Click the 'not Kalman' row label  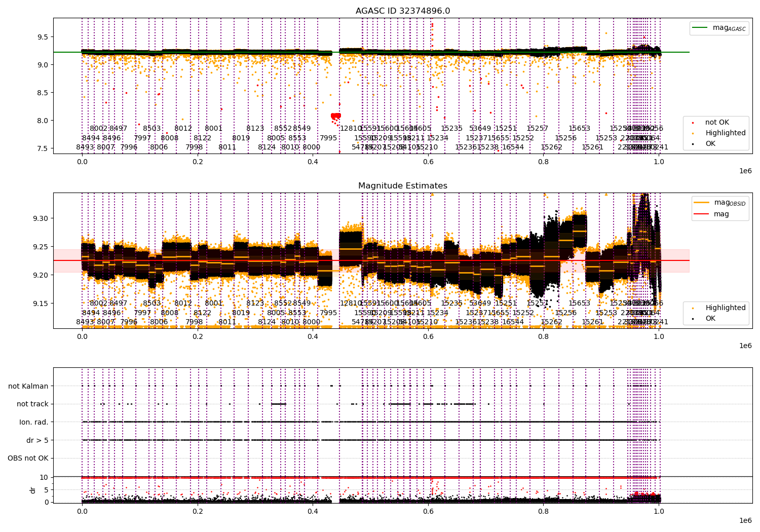point(28,386)
